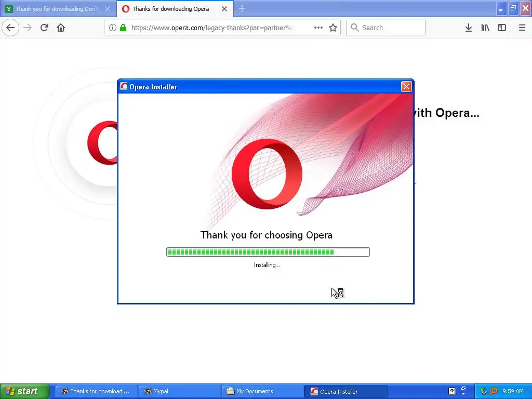532x399 pixels.
Task: Click the question mark tray icon
Action: [x=451, y=391]
